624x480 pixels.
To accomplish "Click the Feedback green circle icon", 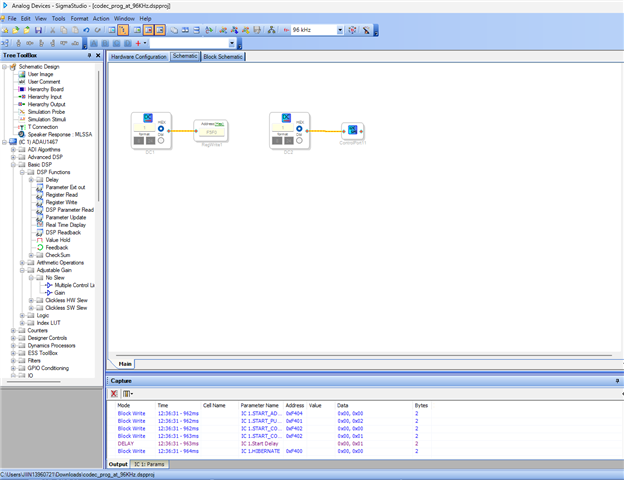I will click(40, 247).
